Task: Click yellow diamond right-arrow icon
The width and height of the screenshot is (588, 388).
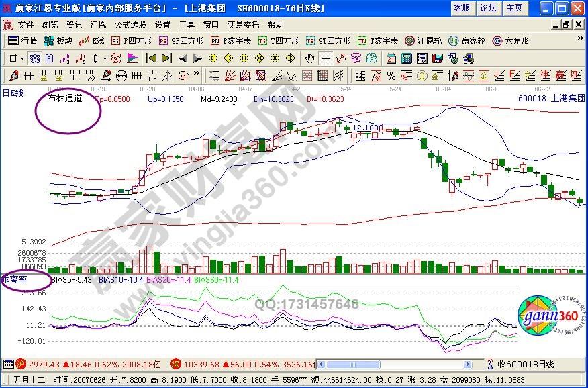Action: (228, 58)
